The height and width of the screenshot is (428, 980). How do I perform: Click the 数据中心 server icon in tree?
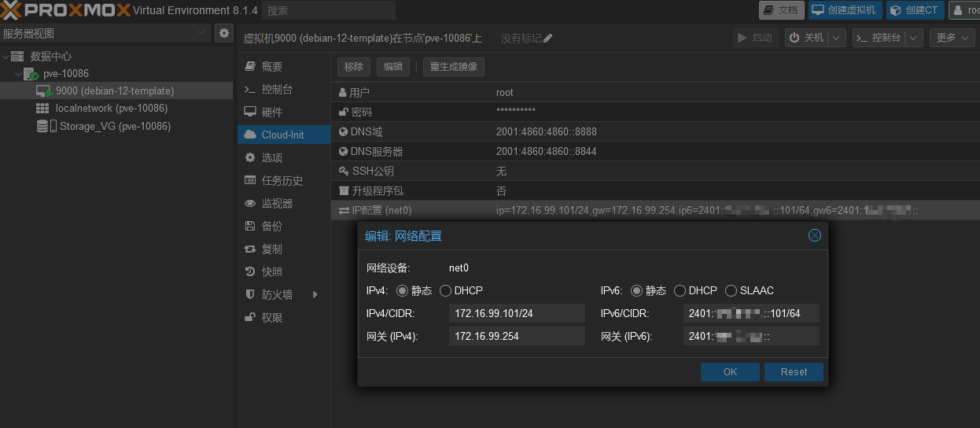pyautogui.click(x=17, y=56)
